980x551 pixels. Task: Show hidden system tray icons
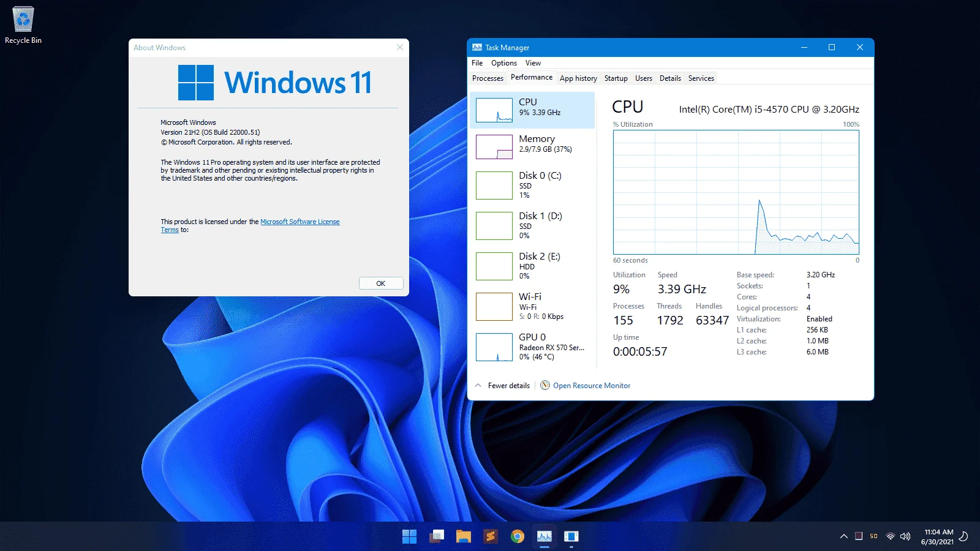843,536
